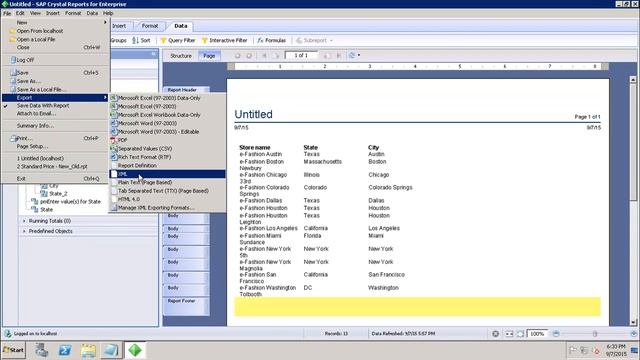Open recent file 2 Standard Price - New_Old.rpt
Screen dimensions: 640x360
(x=52, y=167)
